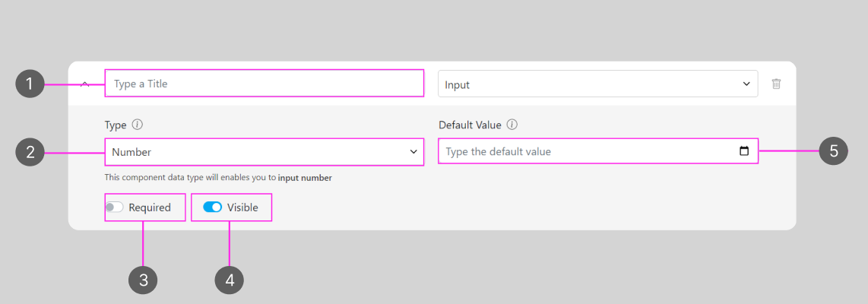Open the Input component type dropdown
The width and height of the screenshot is (868, 304).
597,84
